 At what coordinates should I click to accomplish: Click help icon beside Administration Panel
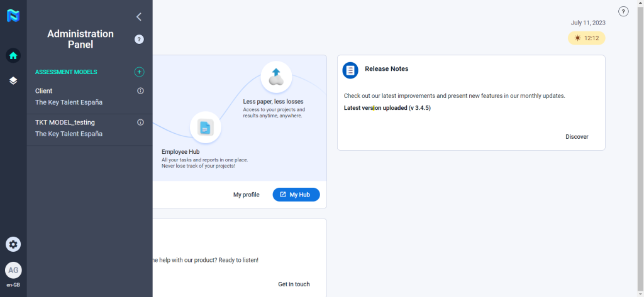(139, 40)
